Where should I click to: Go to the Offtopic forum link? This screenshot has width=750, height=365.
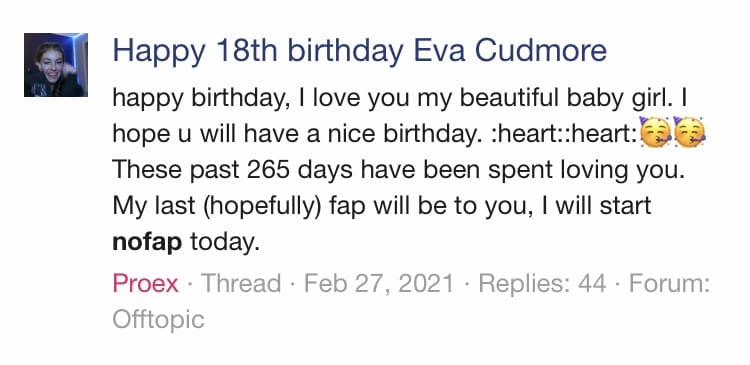click(x=158, y=319)
